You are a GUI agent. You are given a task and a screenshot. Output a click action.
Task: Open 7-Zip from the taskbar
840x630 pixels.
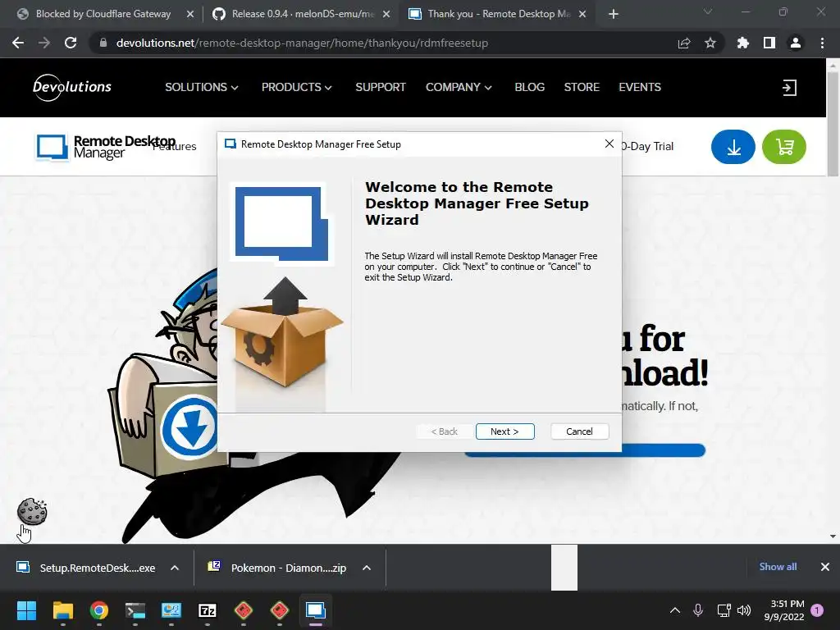[208, 610]
